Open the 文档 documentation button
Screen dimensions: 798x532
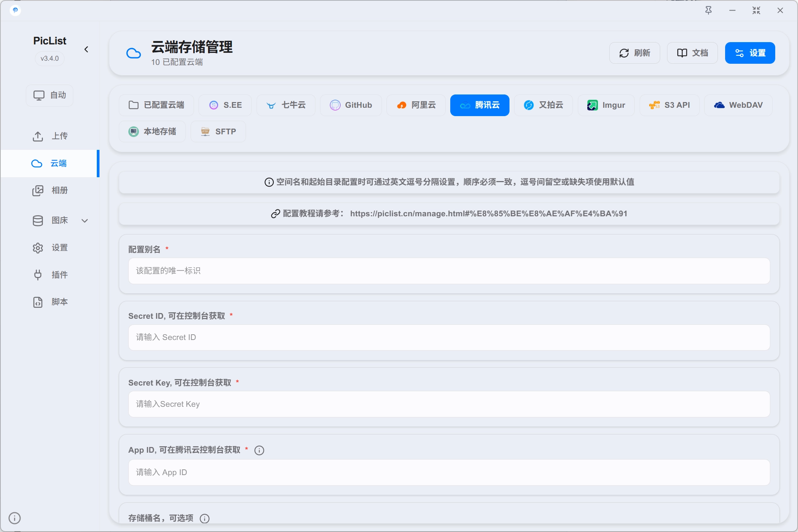coord(692,53)
